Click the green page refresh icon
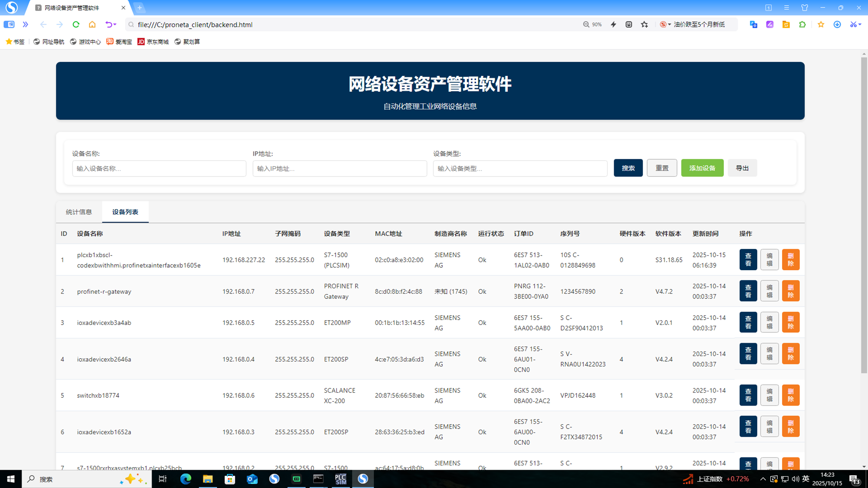The height and width of the screenshot is (488, 868). [76, 25]
